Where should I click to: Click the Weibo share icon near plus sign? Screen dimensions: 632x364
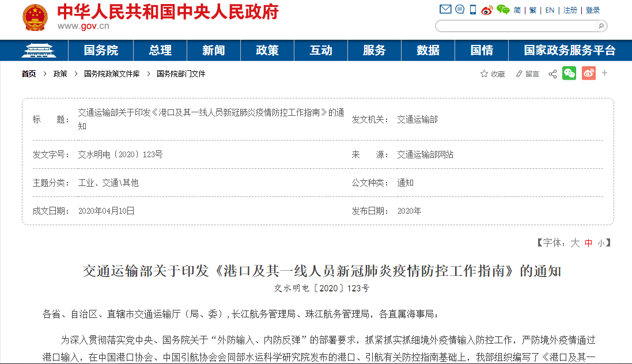[588, 74]
